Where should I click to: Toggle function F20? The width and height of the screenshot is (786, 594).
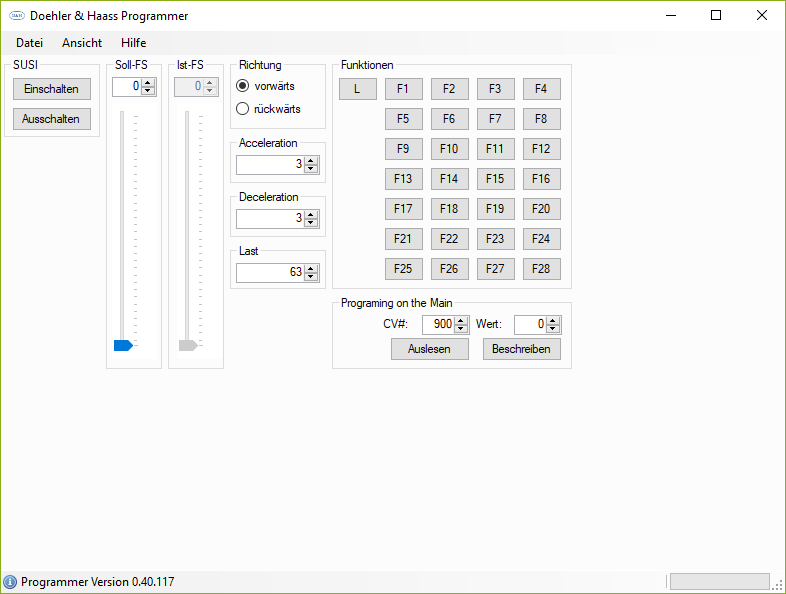point(542,209)
